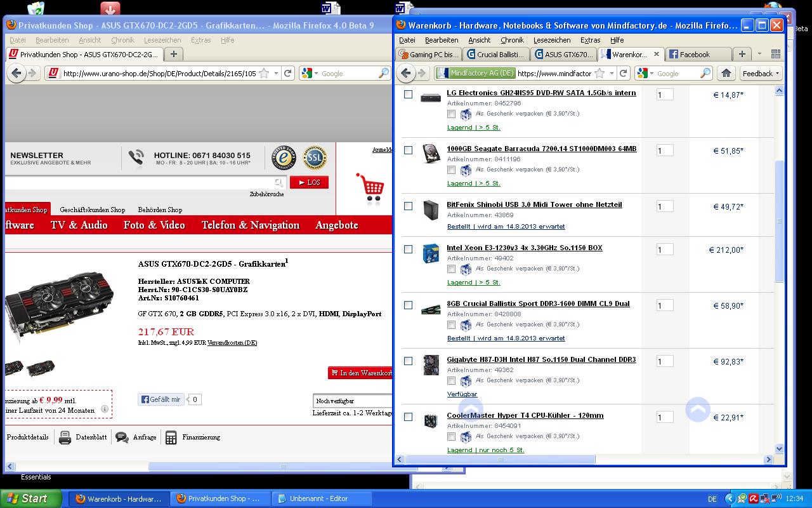This screenshot has height=508, width=812.
Task: Open Extras menu in Mindfactory window
Action: [x=590, y=40]
